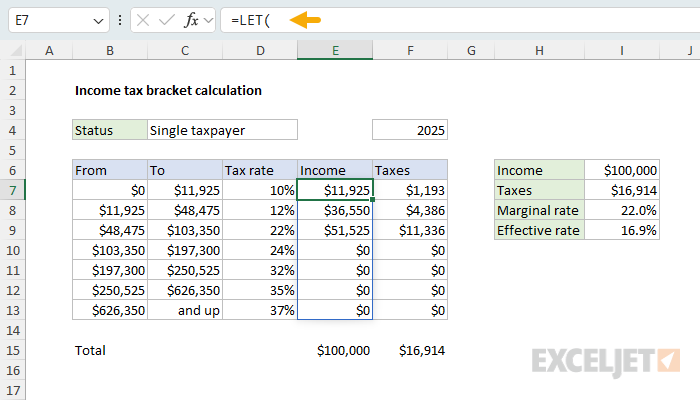Select the $4,386 taxes cell
Screen dimensions: 700x400
[410, 210]
